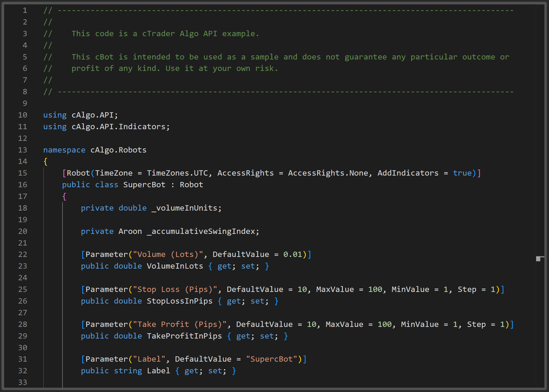Place cursor on class name SupercBot
The height and width of the screenshot is (392, 549).
144,185
